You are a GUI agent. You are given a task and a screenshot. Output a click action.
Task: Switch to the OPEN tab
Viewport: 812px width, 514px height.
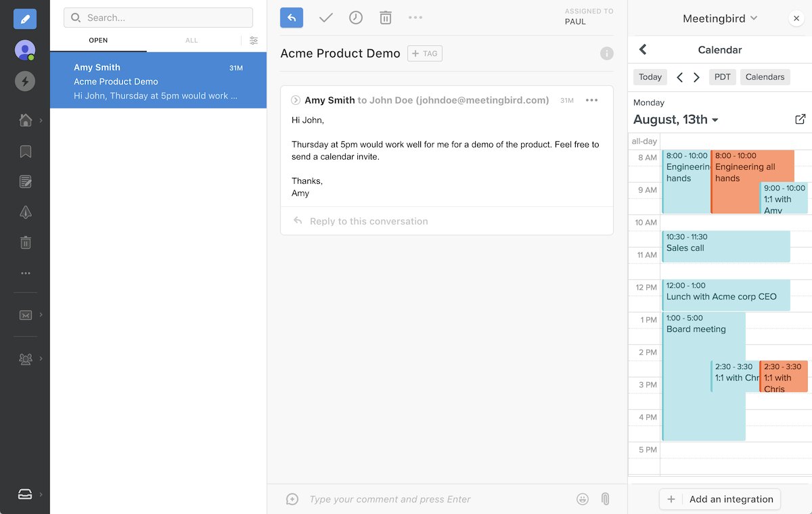pos(98,41)
